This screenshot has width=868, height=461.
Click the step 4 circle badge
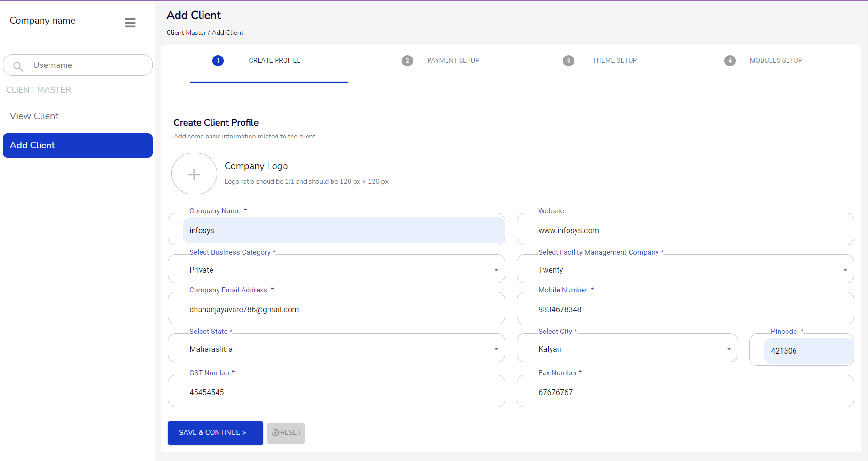[730, 61]
